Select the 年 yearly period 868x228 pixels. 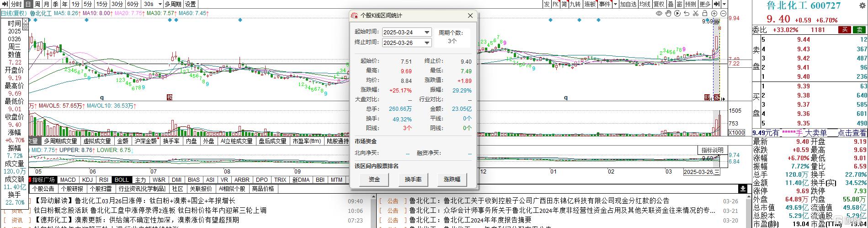(x=64, y=4)
